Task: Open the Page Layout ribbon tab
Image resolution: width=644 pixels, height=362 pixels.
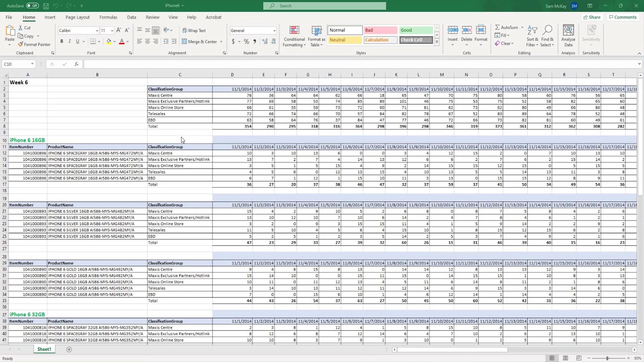Action: [77, 17]
